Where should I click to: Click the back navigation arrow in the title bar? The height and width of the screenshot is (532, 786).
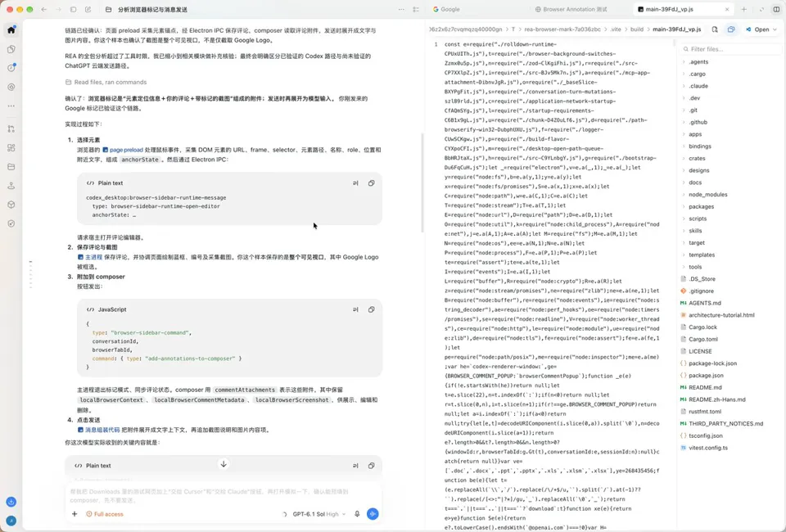pos(44,10)
